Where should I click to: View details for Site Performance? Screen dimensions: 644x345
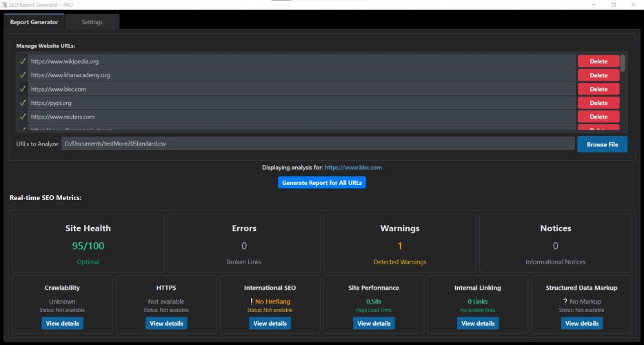(374, 323)
